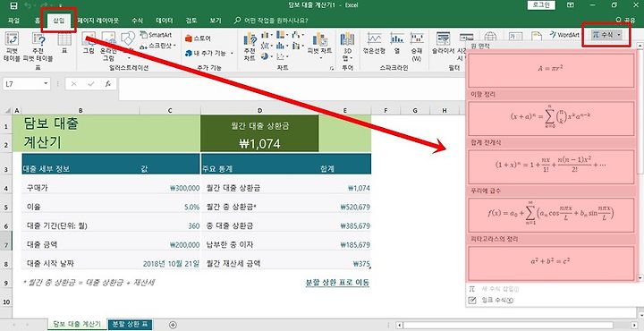Open the 수식 ribbon tab
Image resolution: width=644 pixels, height=331 pixels.
point(137,21)
